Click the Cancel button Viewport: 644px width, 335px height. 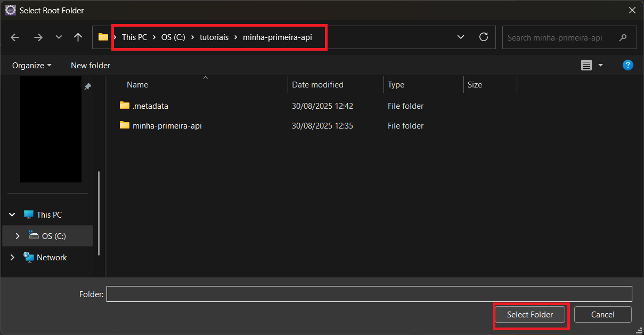(x=602, y=314)
